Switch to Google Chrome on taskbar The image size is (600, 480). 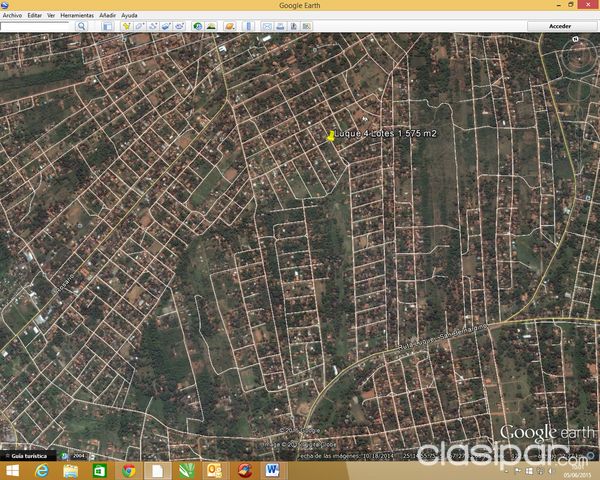(129, 470)
